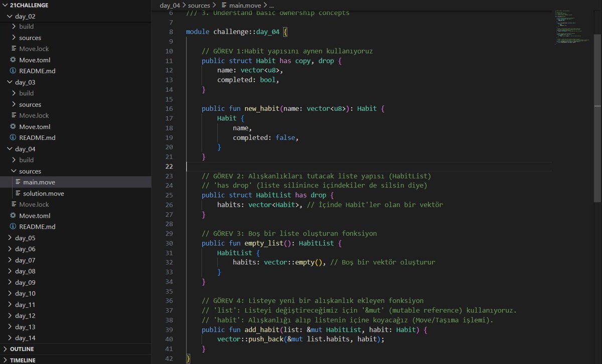This screenshot has width=602, height=364.
Task: Click main.move in the breadcrumb path
Action: (x=245, y=6)
